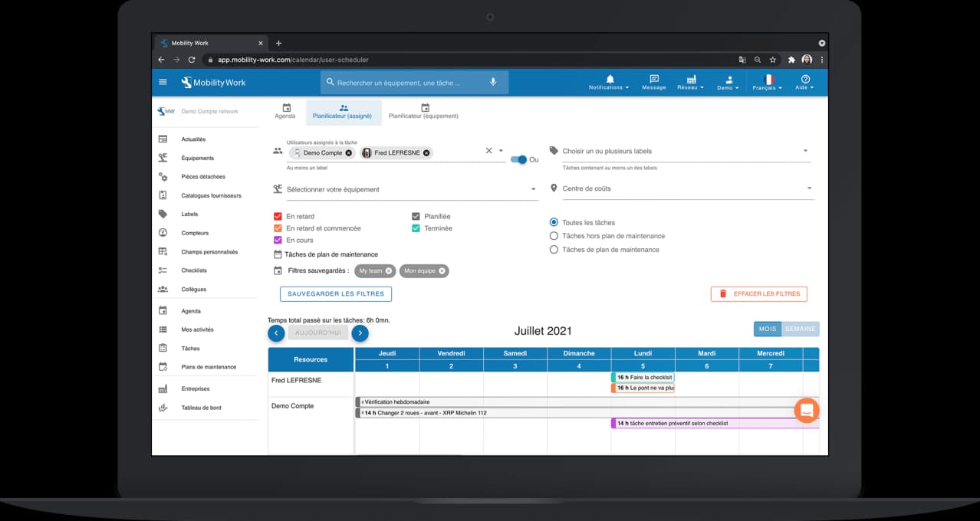Switch to Planificateur (équipement) tab

coord(423,112)
